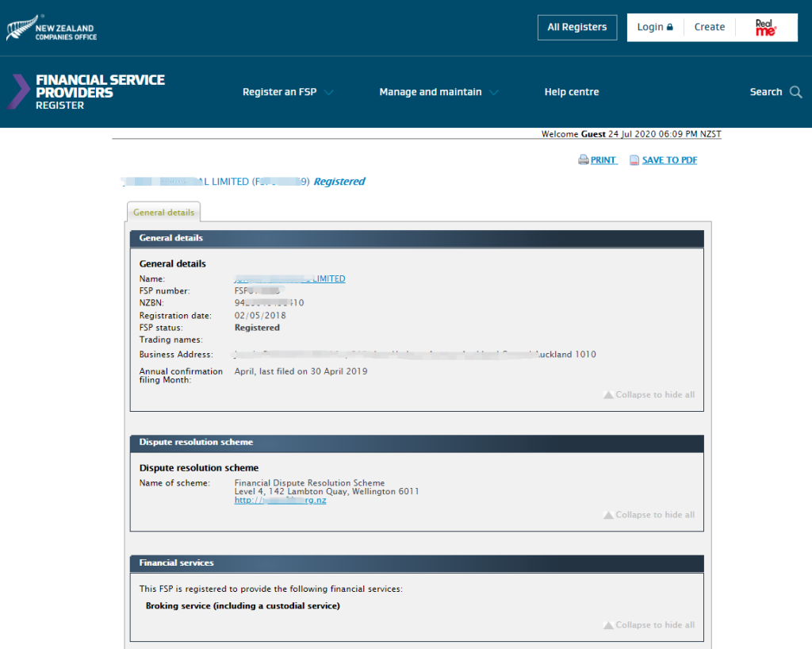Click the New Zealand Companies Office logo
Screen dimensions: 812x649
coord(52,28)
